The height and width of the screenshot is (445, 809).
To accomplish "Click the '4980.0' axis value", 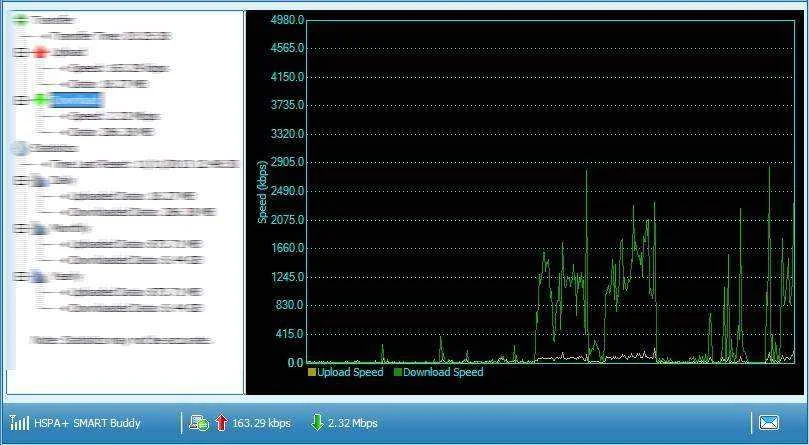I will (286, 20).
